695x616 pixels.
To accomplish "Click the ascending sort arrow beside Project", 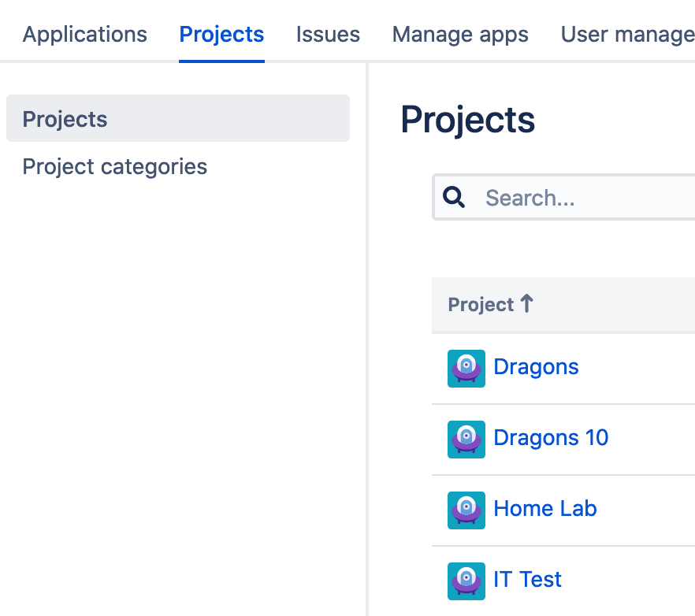I will point(527,304).
